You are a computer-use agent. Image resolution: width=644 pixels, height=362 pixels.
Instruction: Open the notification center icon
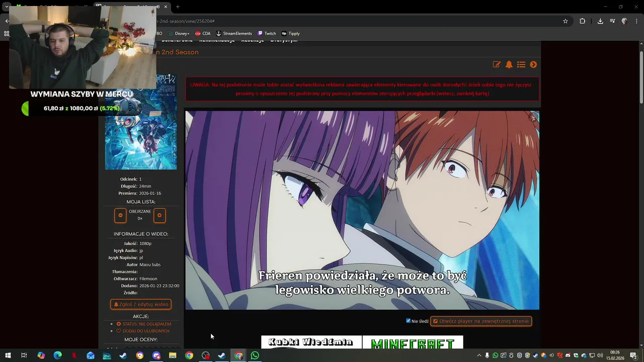tap(633, 355)
